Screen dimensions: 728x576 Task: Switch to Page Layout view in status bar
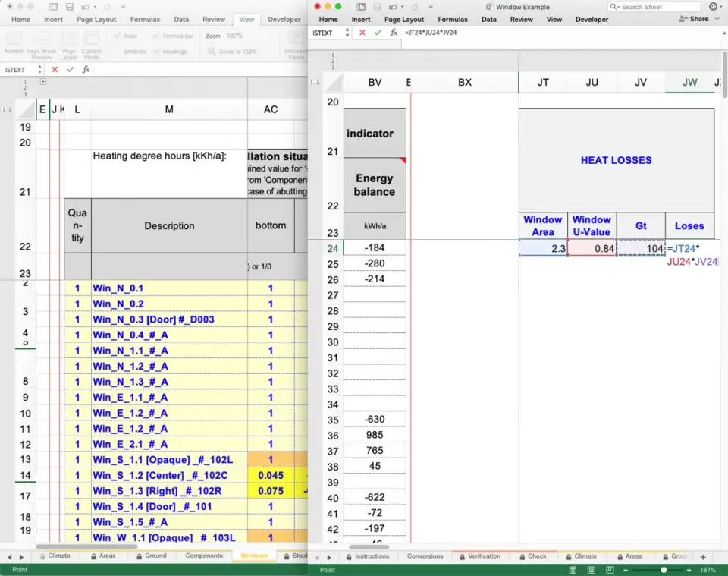tap(592, 570)
